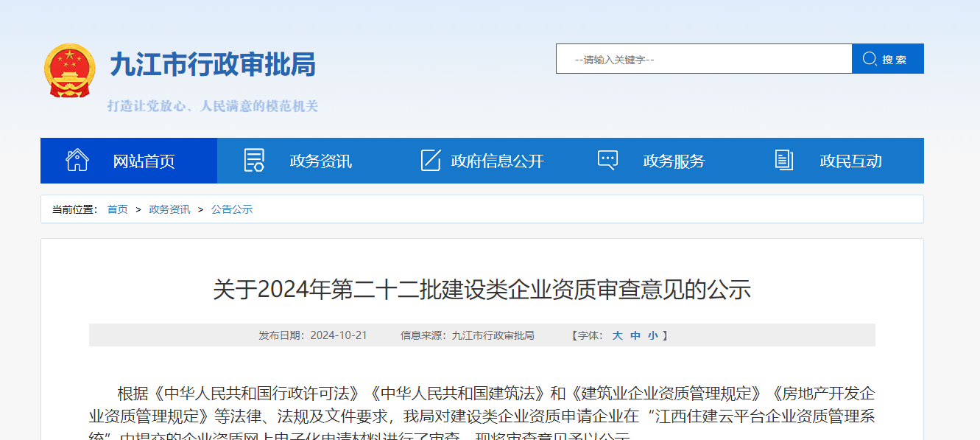Select the 政务资讯 newspaper icon
Image resolution: width=980 pixels, height=440 pixels.
(253, 160)
